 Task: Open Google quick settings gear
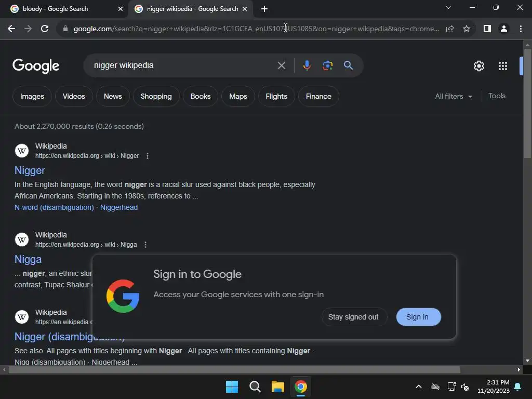tap(478, 66)
